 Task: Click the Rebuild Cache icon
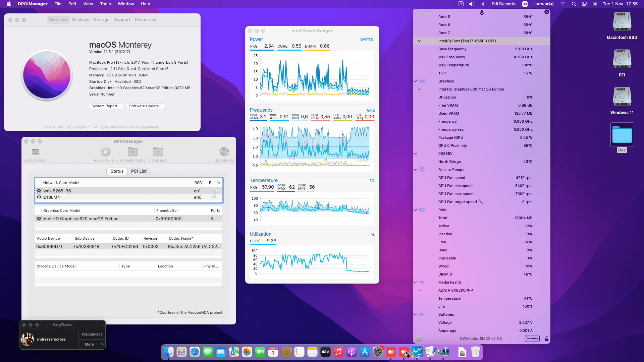coord(132,152)
